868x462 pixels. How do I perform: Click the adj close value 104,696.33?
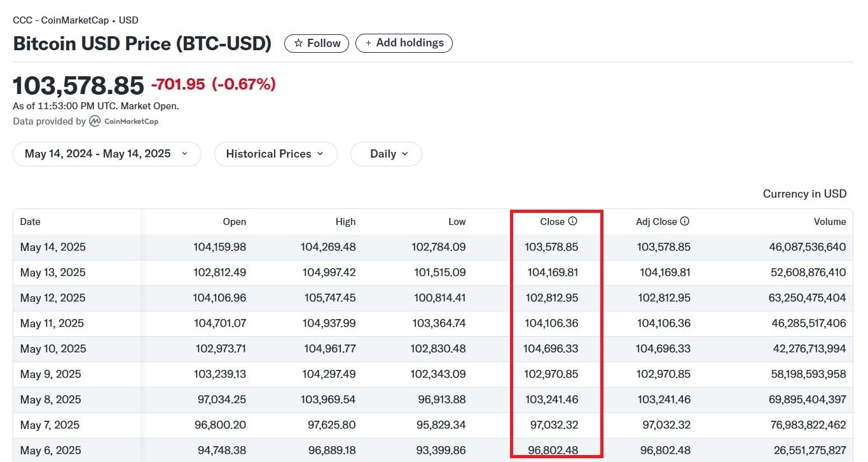tap(663, 349)
